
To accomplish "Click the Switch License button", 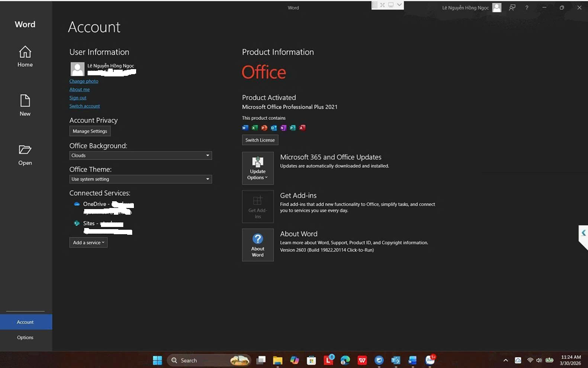I will 260,140.
